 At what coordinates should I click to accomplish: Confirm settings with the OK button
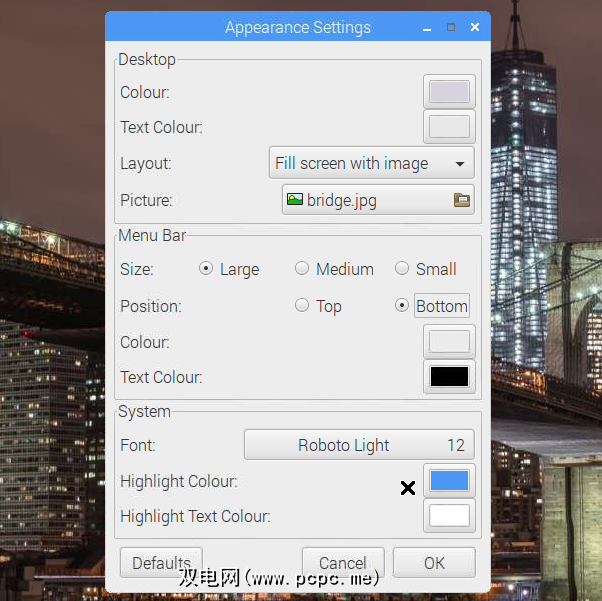(x=434, y=563)
